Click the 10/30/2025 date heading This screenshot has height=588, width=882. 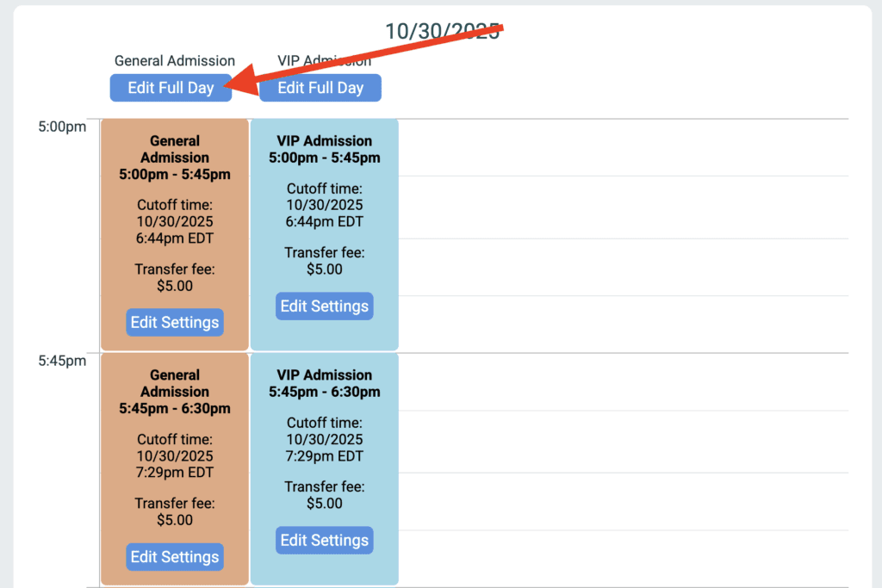coord(442,31)
